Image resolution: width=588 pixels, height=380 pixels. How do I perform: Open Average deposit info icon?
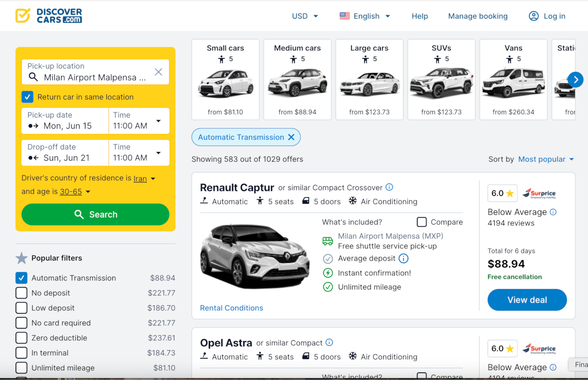(403, 258)
